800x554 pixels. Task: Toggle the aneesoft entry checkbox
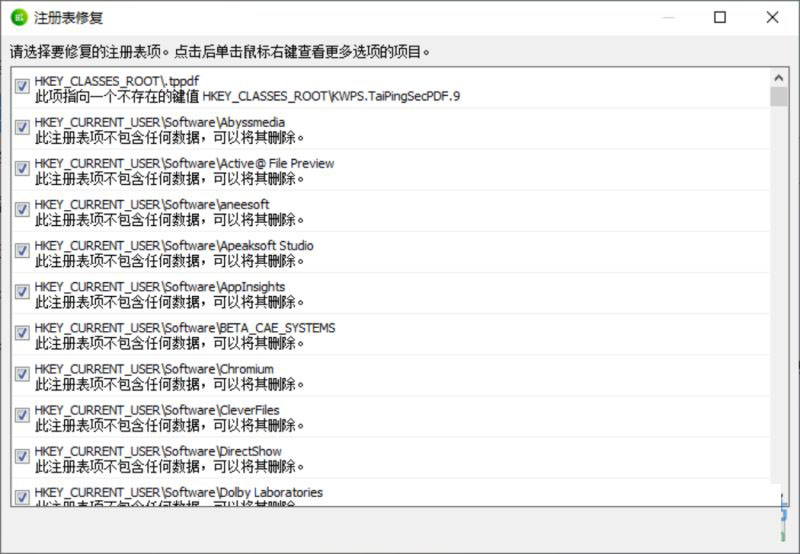click(22, 210)
